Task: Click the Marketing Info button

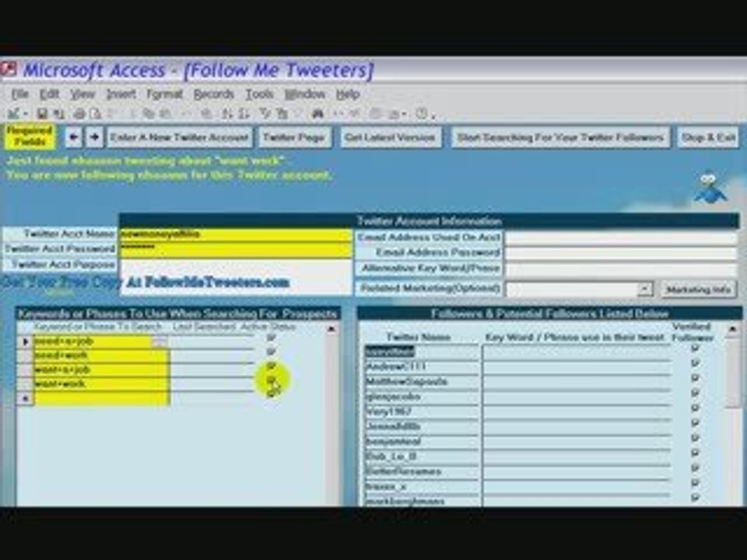Action: click(699, 289)
